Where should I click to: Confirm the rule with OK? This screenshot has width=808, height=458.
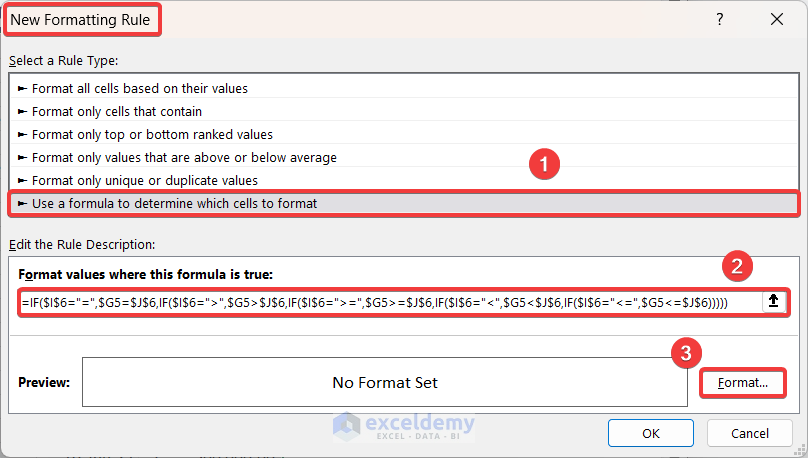[651, 433]
